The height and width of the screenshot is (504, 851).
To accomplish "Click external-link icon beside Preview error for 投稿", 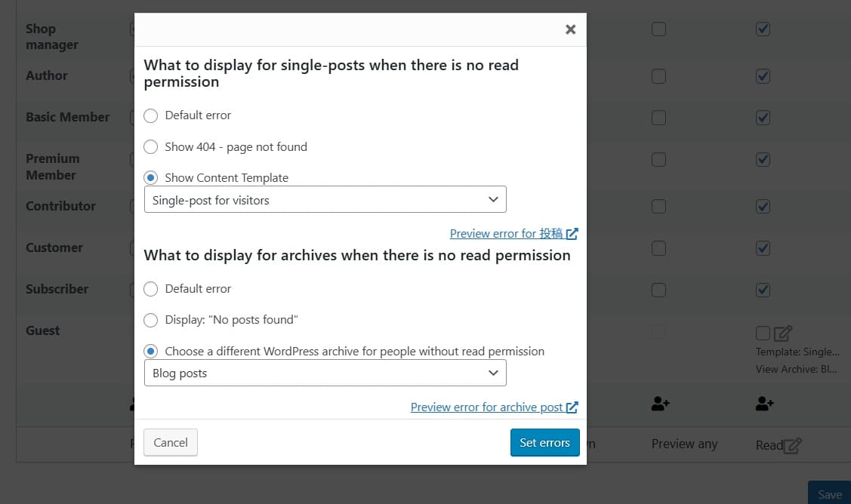I will 572,234.
